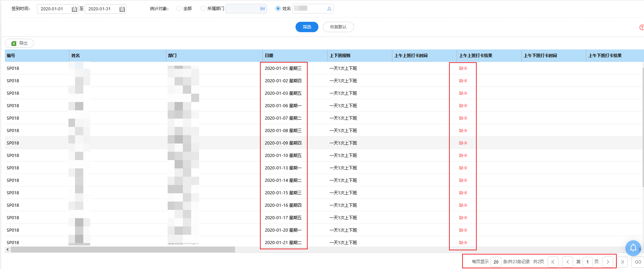Screen dimensions: 644x269
Task: Click the 日期 column header
Action: coord(269,56)
